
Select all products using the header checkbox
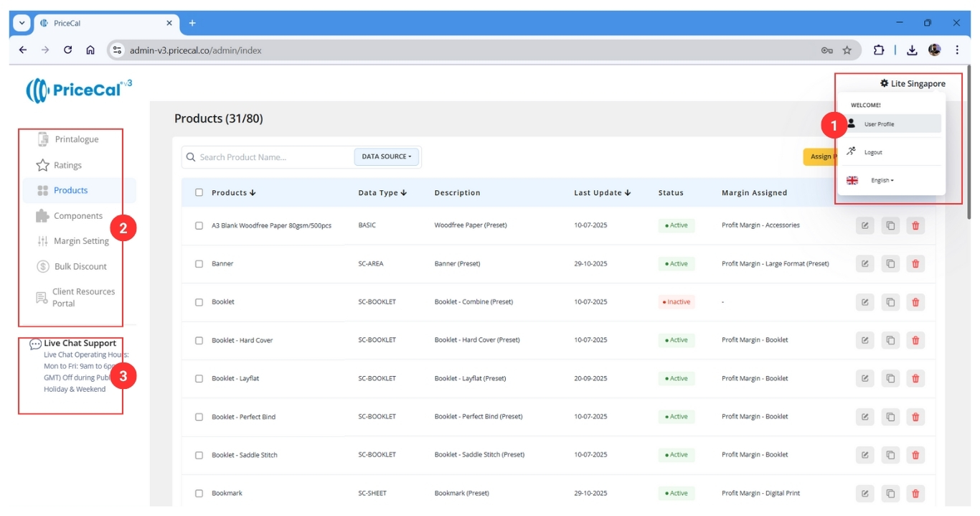tap(199, 192)
